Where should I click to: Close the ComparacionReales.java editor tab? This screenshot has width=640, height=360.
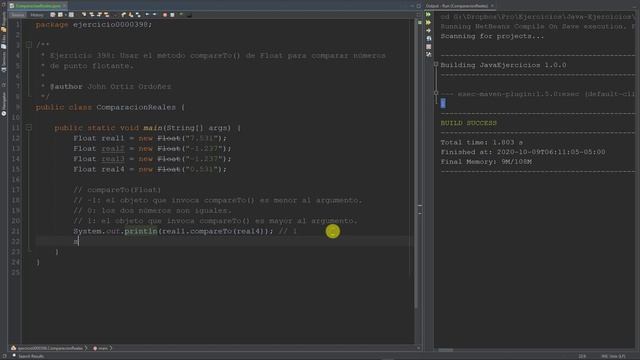[64, 6]
